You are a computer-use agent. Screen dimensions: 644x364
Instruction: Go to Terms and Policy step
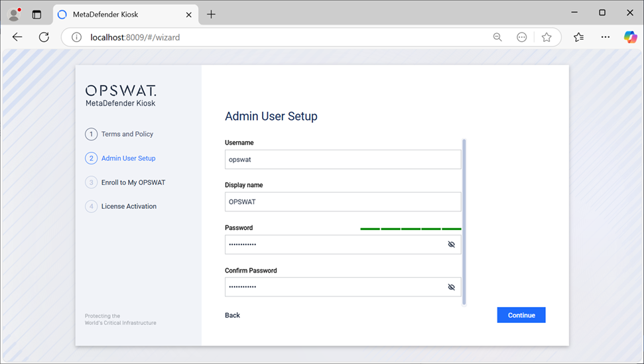coord(127,135)
